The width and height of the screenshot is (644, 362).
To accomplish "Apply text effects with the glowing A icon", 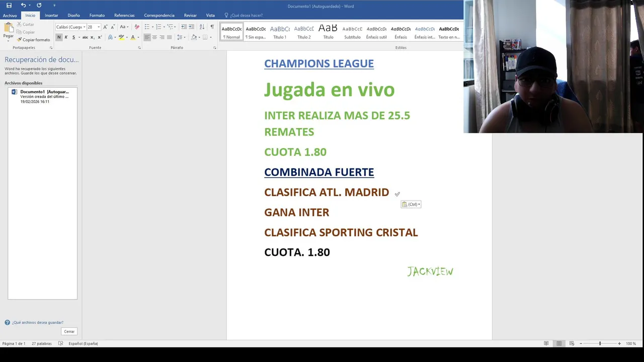I will coord(110,37).
